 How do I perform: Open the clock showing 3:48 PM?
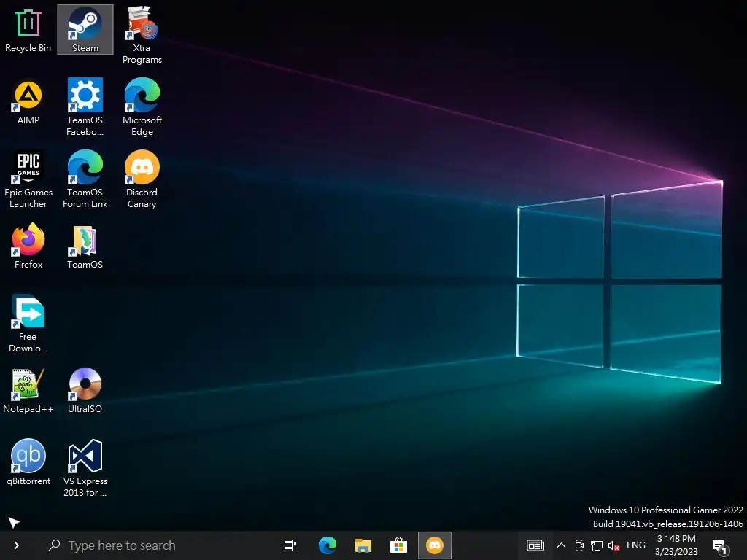(x=676, y=545)
